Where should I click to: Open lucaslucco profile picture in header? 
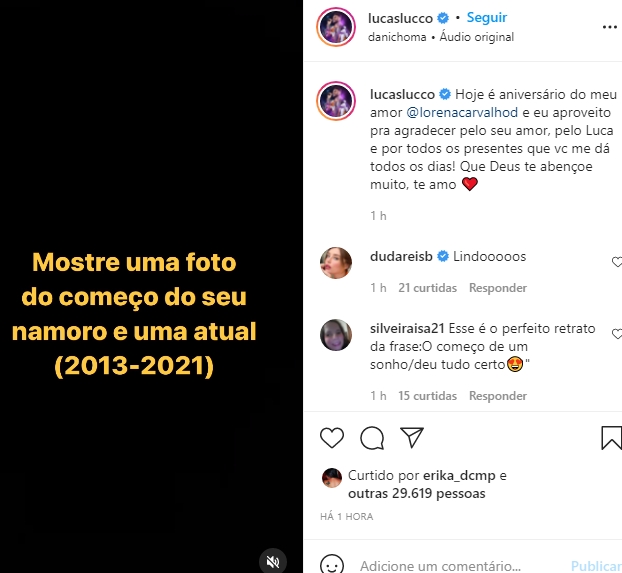(x=336, y=27)
